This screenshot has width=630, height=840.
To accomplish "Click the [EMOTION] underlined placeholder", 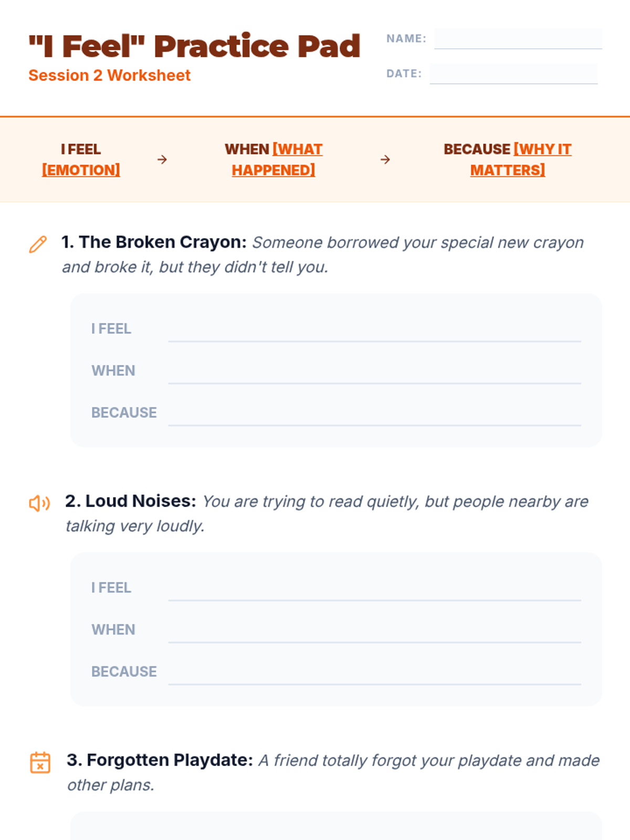I will click(81, 170).
